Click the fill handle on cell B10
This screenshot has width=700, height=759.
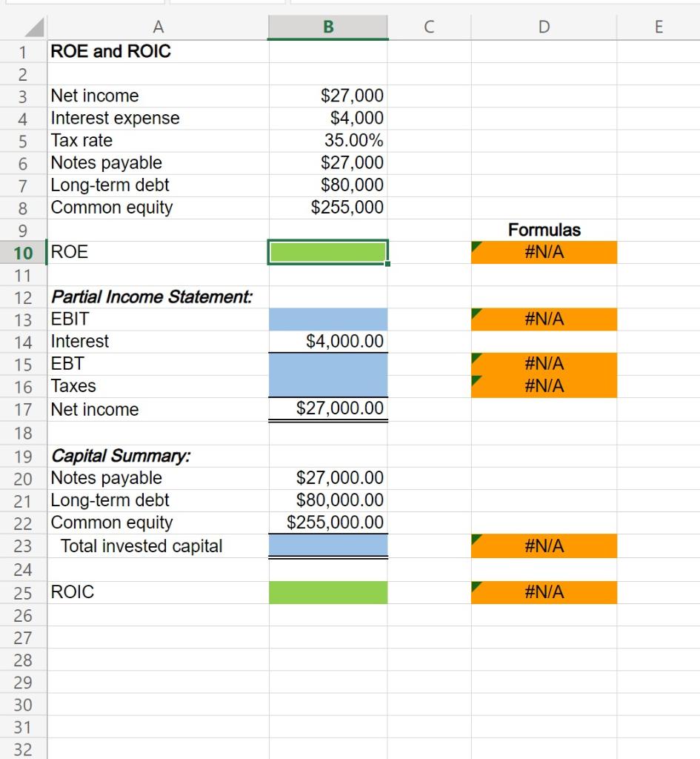pos(387,263)
